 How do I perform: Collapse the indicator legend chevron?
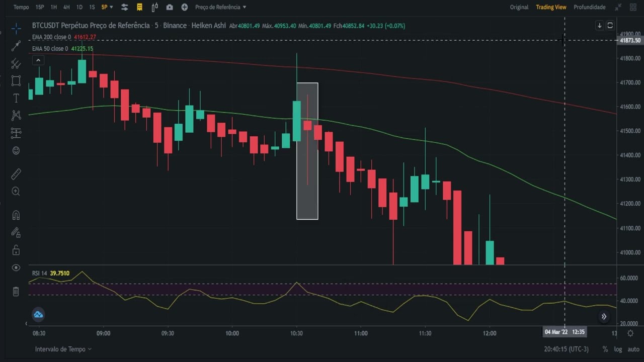tap(38, 60)
